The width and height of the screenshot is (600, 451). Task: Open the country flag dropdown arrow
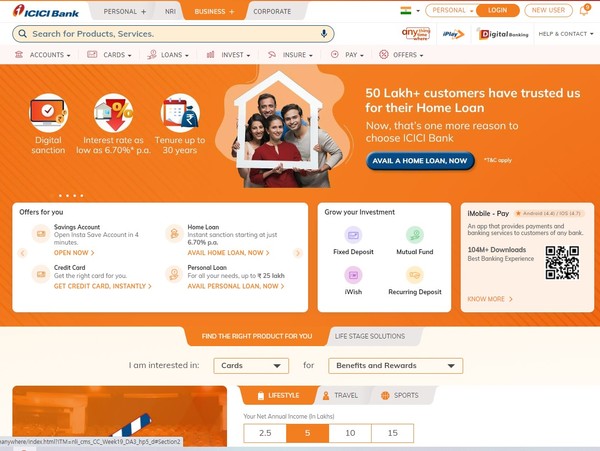pos(418,11)
